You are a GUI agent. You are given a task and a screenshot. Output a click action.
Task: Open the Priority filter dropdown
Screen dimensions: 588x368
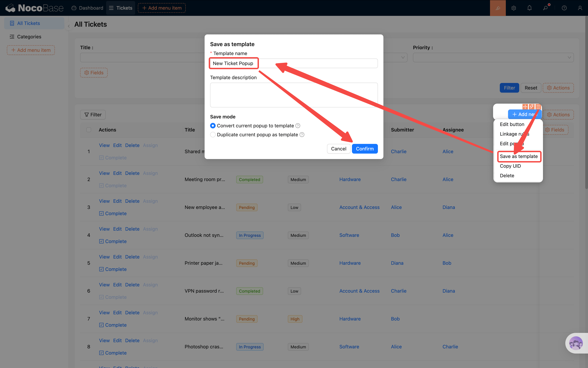493,58
